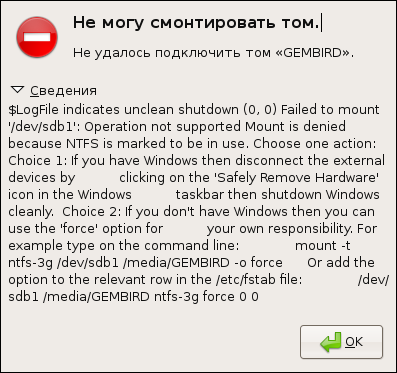
Task: Click the heading «Не могу смонтировать том.»
Action: 196,23
